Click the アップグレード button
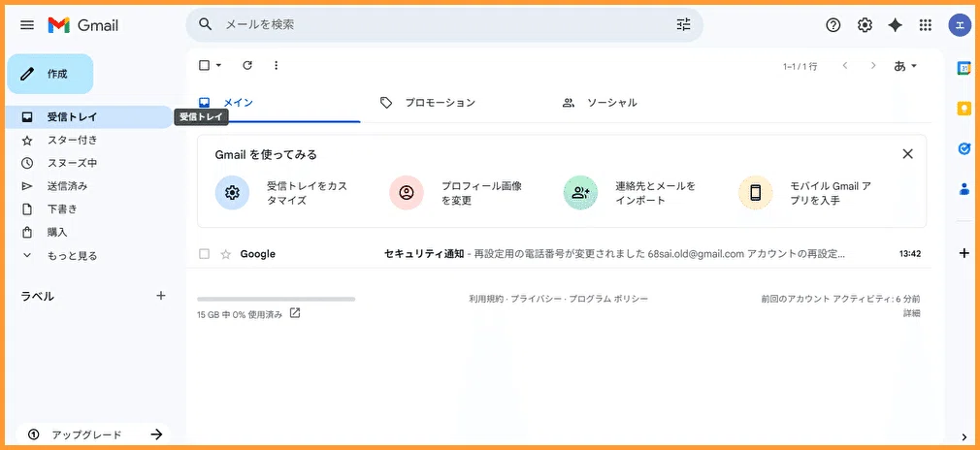This screenshot has width=980, height=450. (92, 434)
